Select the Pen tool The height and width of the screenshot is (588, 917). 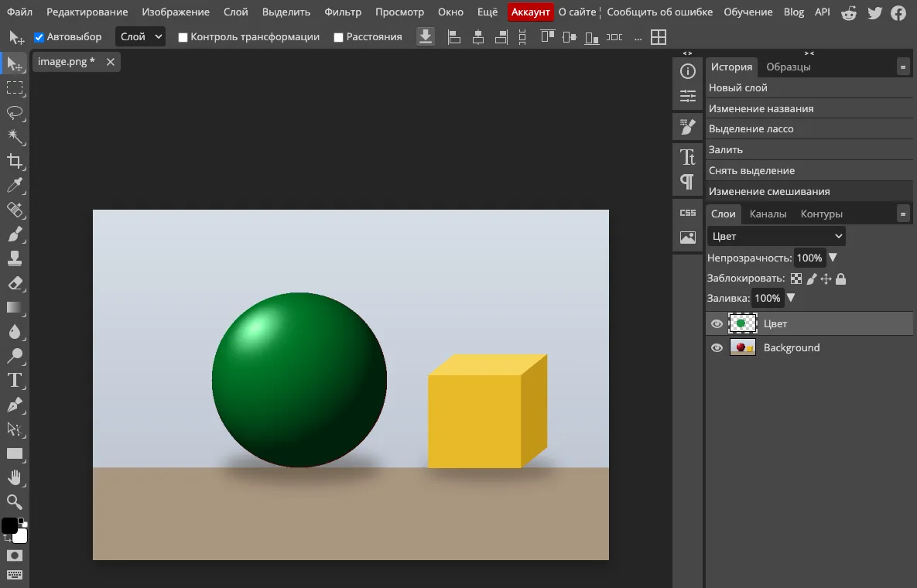pyautogui.click(x=15, y=405)
